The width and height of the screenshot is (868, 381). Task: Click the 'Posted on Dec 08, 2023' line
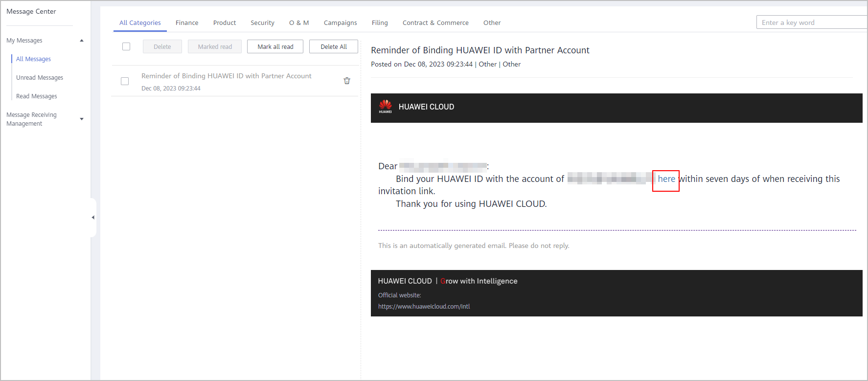click(446, 64)
